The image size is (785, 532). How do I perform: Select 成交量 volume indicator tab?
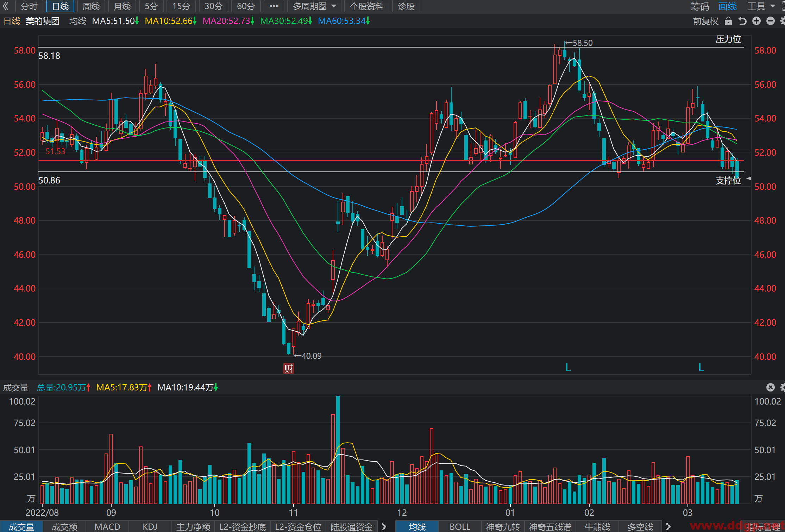(21, 527)
